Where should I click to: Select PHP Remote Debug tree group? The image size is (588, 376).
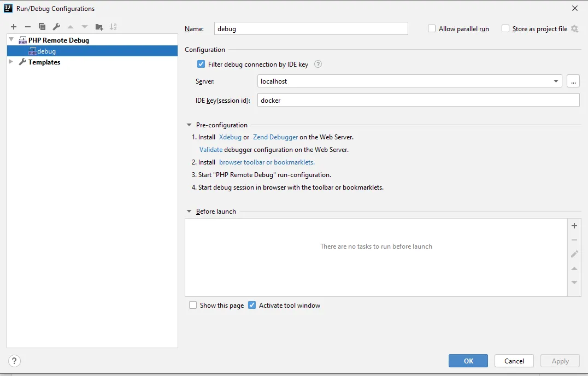[x=58, y=40]
